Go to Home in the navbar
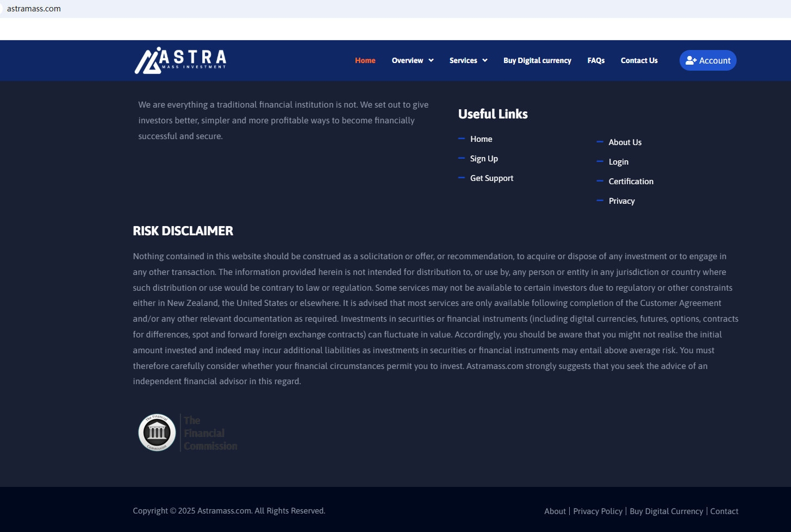Image resolution: width=791 pixels, height=532 pixels. (365, 60)
